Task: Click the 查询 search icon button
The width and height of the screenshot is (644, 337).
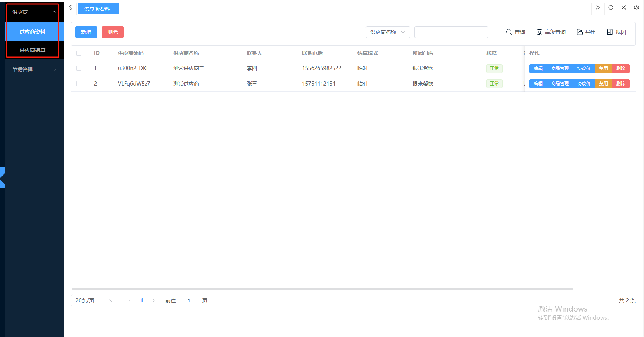Action: (515, 32)
